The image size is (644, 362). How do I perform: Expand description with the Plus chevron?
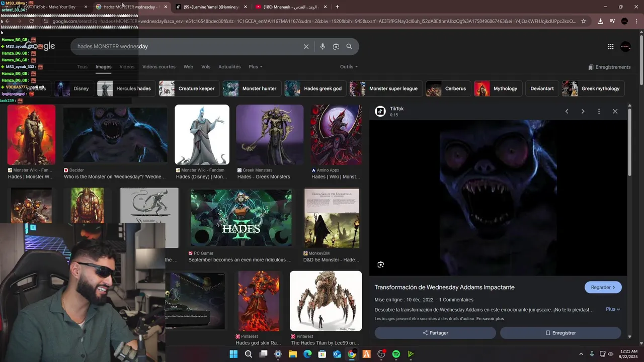click(613, 309)
